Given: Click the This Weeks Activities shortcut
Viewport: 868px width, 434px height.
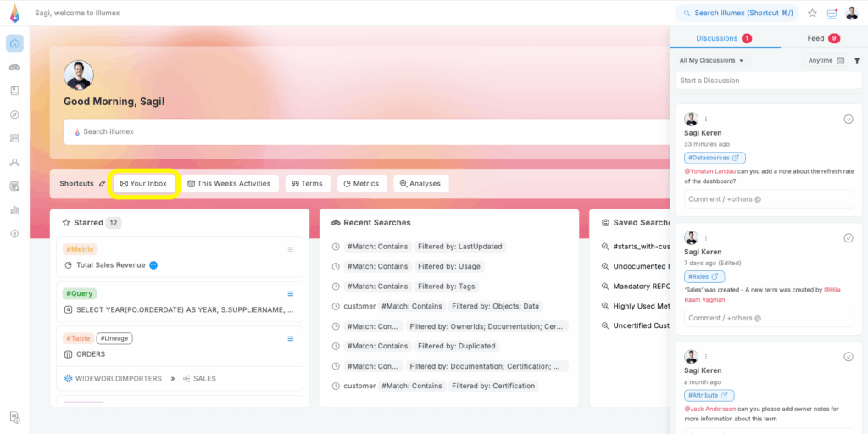Looking at the screenshot, I should (x=229, y=184).
